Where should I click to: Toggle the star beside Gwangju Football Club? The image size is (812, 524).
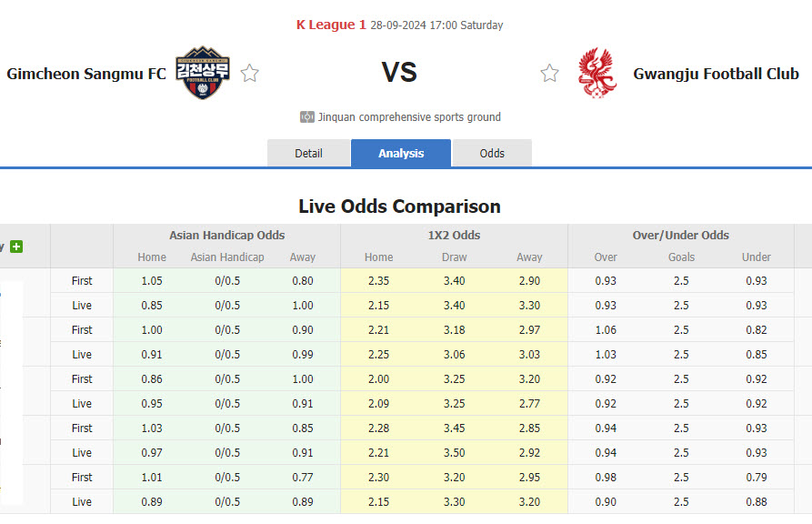click(x=549, y=74)
